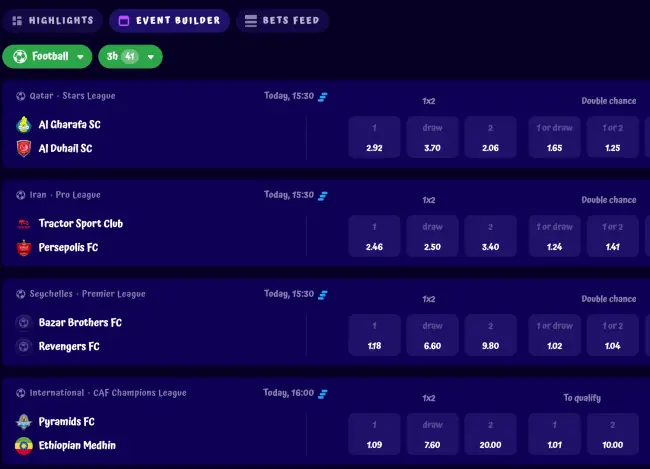The image size is (650, 469).
Task: Click the stats icon beside the Iran match time
Action: (x=323, y=195)
